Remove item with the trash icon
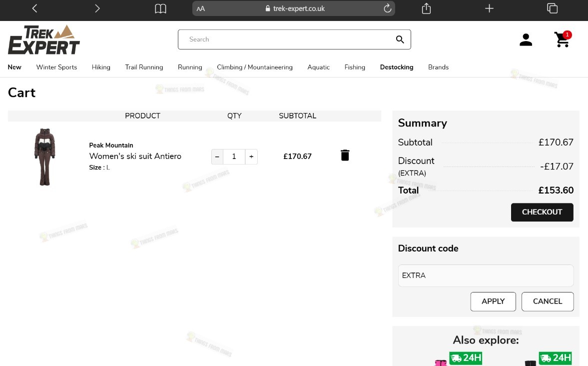 (x=345, y=155)
